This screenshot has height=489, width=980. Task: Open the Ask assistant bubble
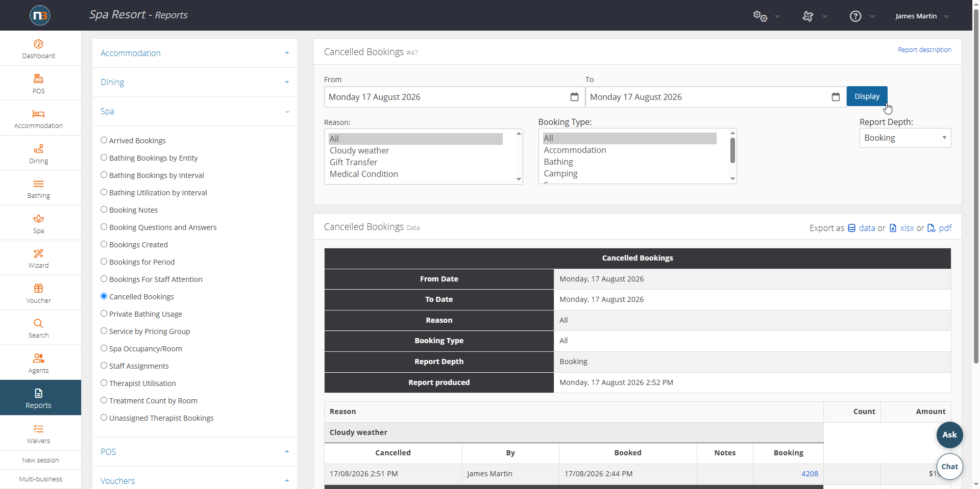950,435
